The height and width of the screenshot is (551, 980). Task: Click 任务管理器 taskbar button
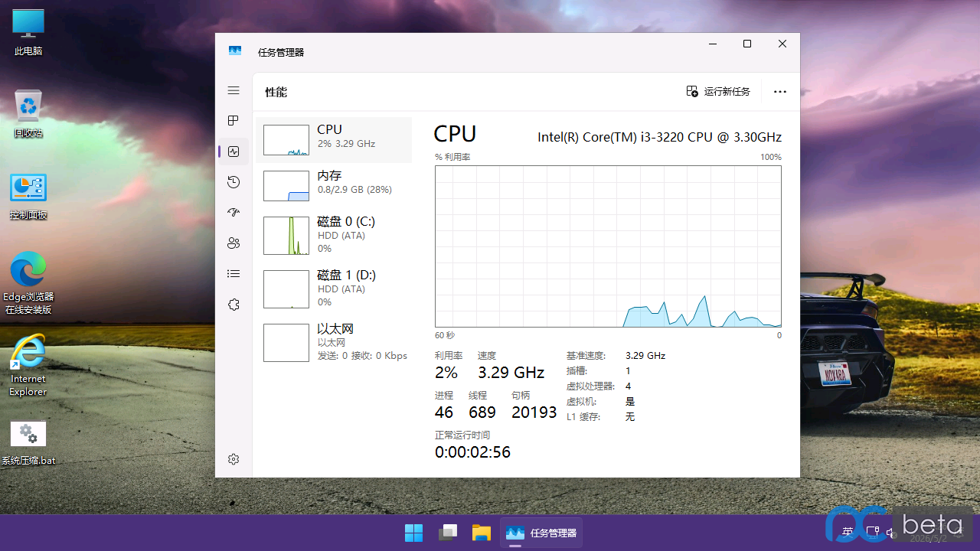click(541, 533)
